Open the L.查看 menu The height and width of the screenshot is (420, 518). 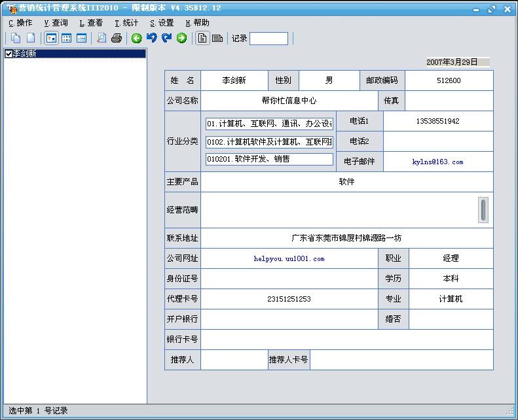tap(91, 23)
